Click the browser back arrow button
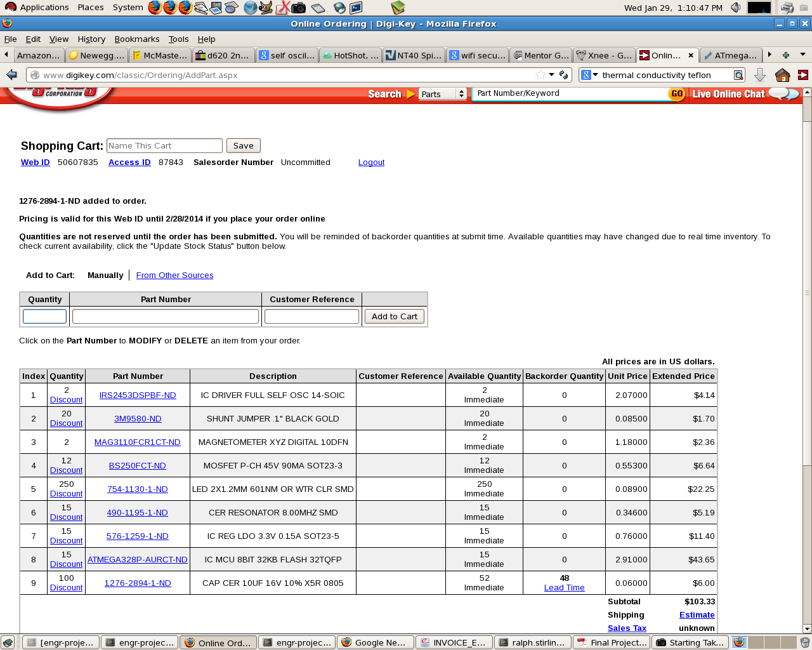 (11, 75)
